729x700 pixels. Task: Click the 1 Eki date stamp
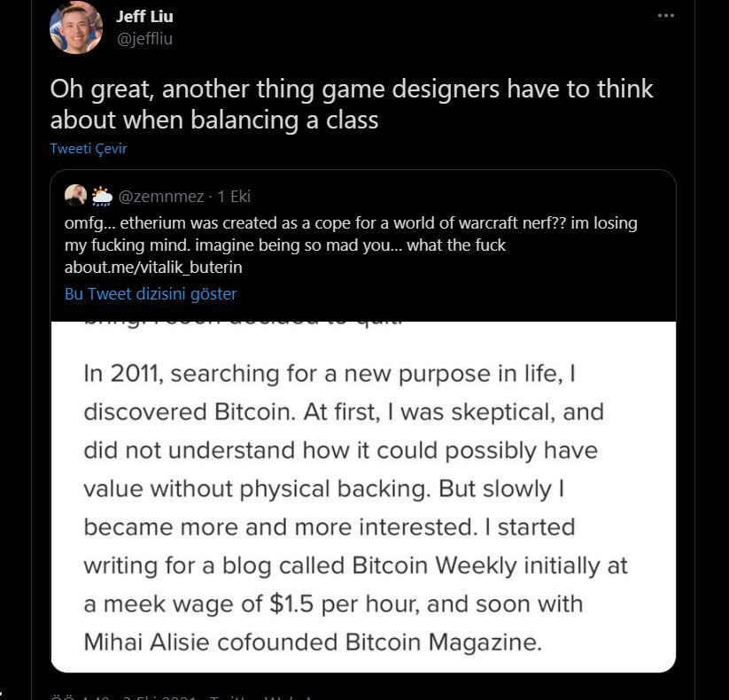pos(235,197)
